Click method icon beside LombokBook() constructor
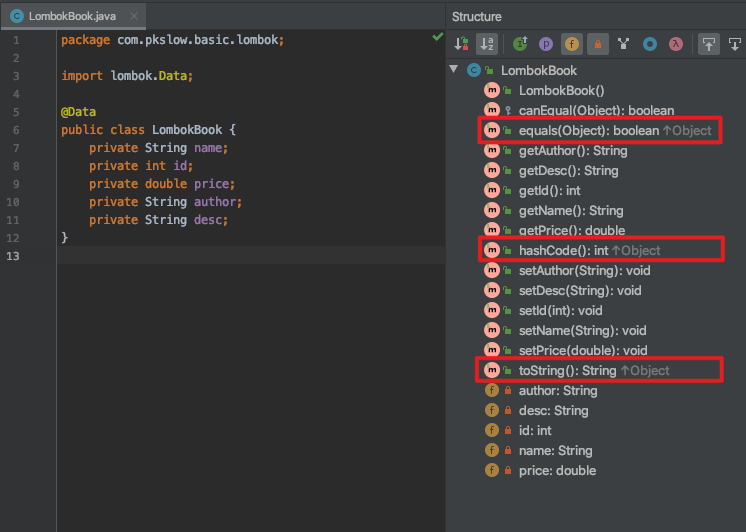746x532 pixels. 491,90
